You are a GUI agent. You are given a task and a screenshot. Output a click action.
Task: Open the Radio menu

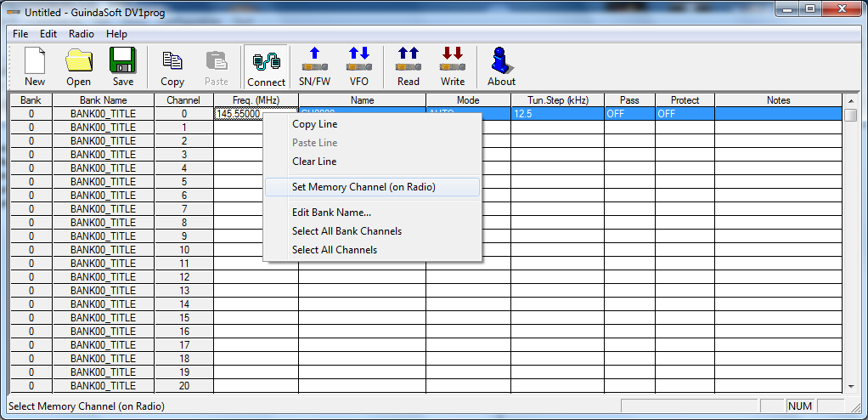(82, 34)
